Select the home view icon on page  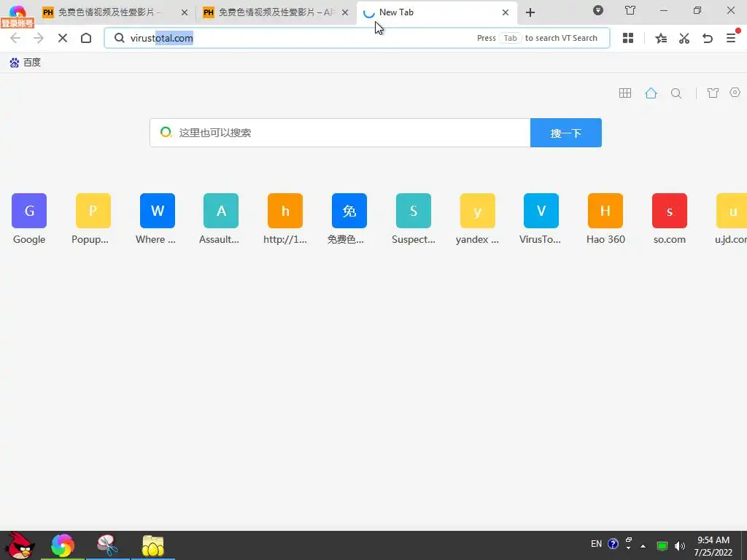[x=651, y=93]
